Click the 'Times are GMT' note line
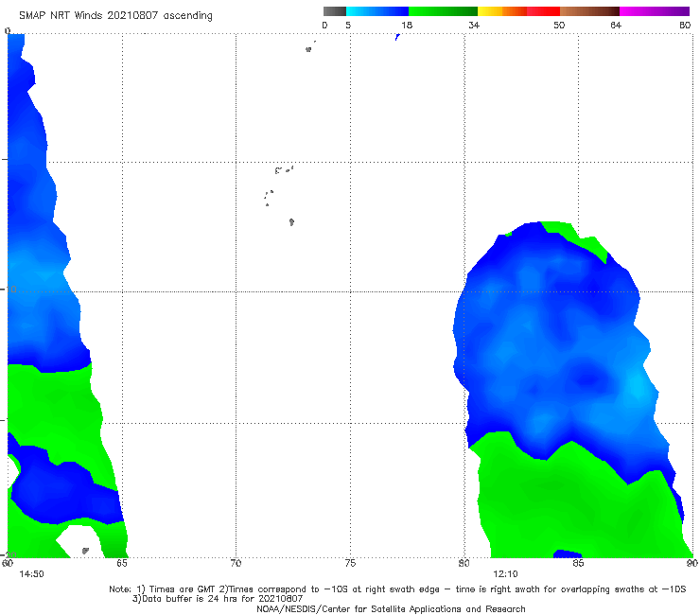The width and height of the screenshot is (700, 615). [397, 589]
